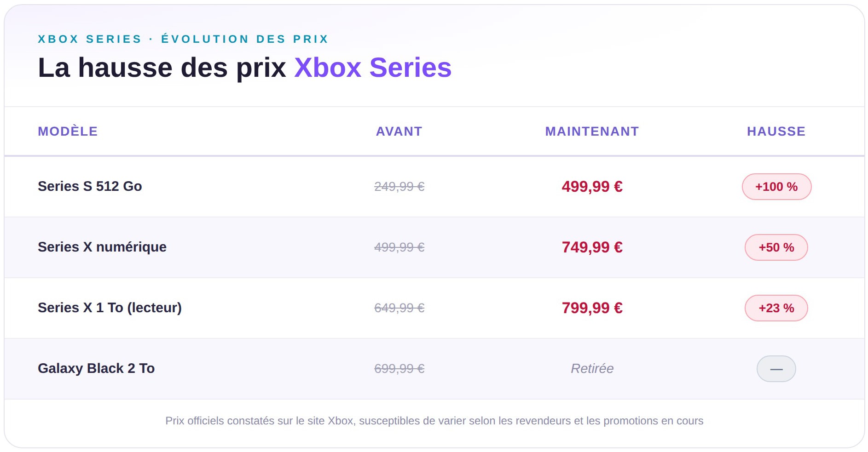This screenshot has width=868, height=452.
Task: Click the Galaxy Black 2 To row label
Action: 96,368
